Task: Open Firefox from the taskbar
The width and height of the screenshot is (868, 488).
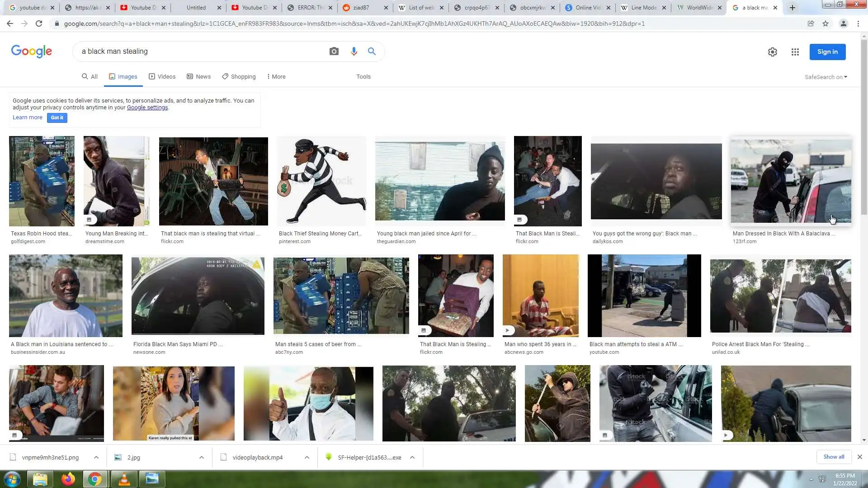Action: click(x=68, y=479)
